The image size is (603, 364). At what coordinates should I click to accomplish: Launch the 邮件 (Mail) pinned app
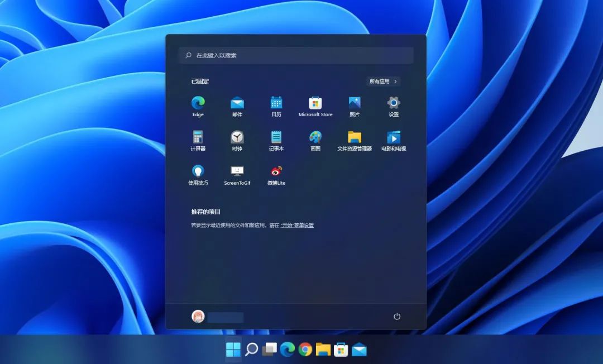tap(237, 107)
